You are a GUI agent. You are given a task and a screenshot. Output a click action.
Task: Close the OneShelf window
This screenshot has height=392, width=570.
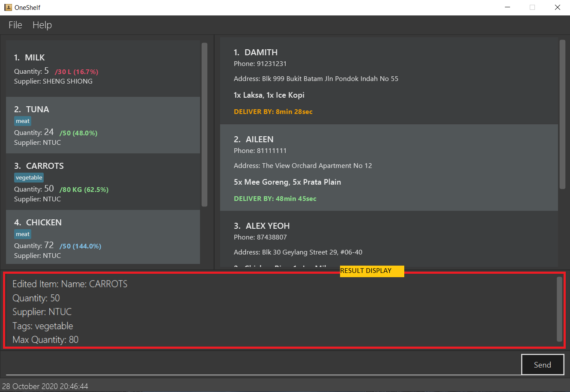tap(557, 7)
